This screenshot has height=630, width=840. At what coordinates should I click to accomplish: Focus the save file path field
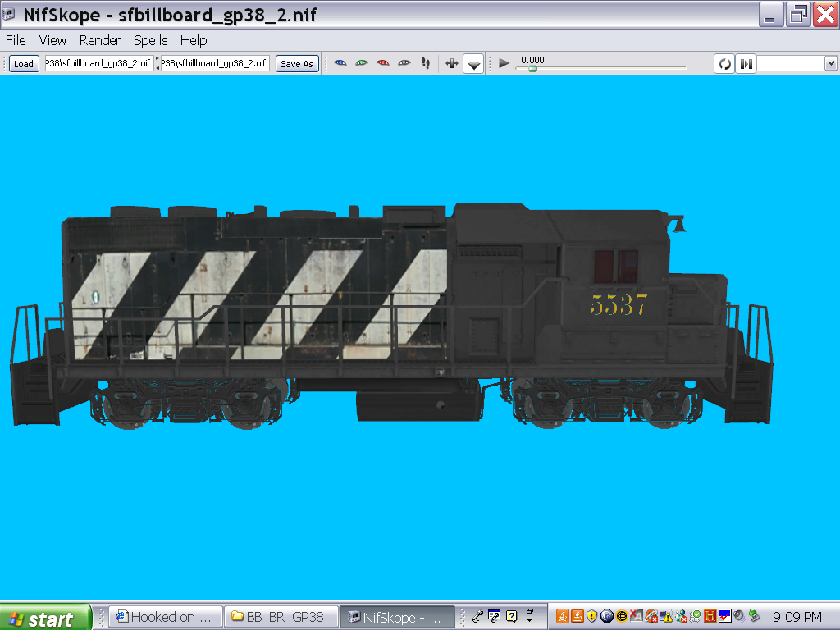point(215,63)
